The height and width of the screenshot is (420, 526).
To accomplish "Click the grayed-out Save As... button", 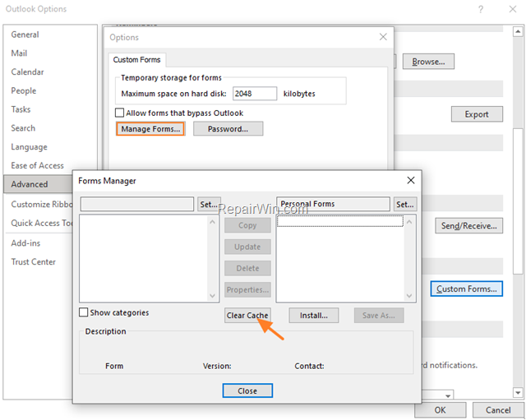I will (379, 316).
